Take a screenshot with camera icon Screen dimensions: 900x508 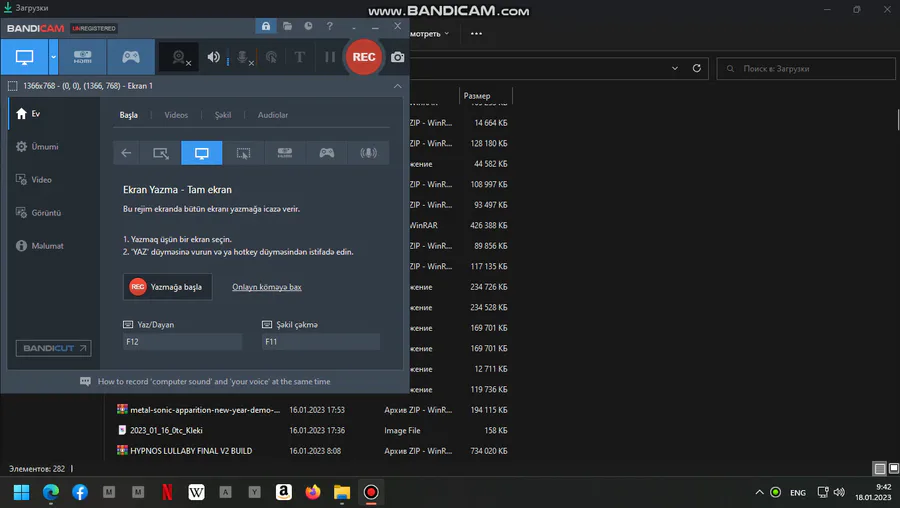[x=397, y=57]
